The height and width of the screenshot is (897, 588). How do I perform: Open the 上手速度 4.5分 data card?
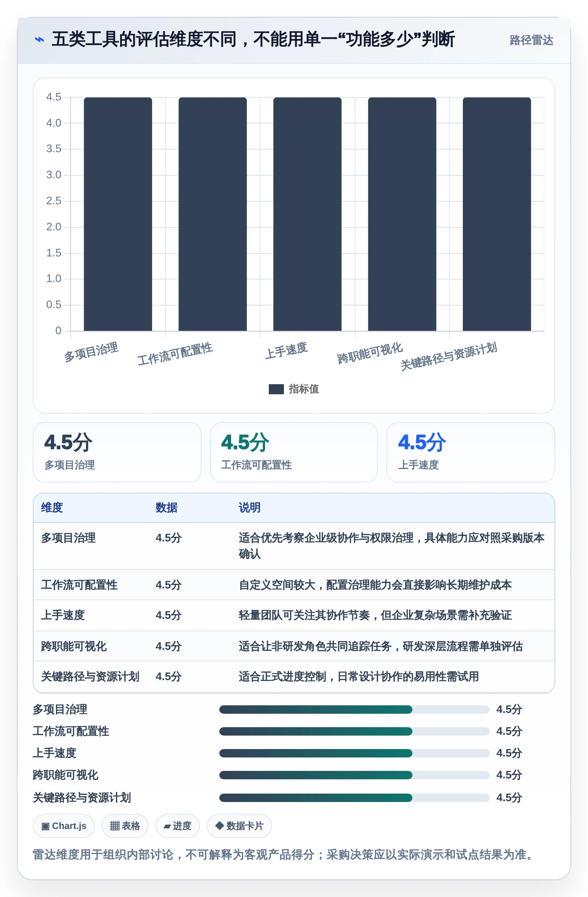[x=471, y=452]
